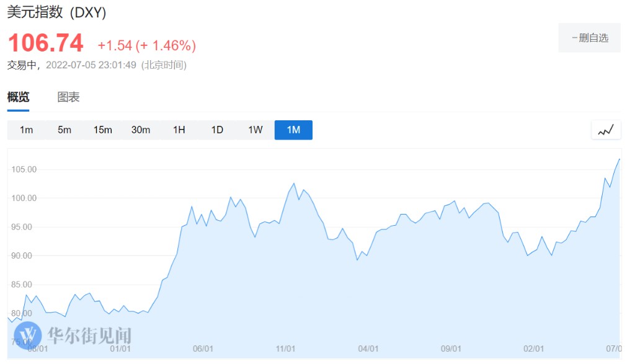635x364 pixels.
Task: Remove DXY from watchlist
Action: coord(589,38)
